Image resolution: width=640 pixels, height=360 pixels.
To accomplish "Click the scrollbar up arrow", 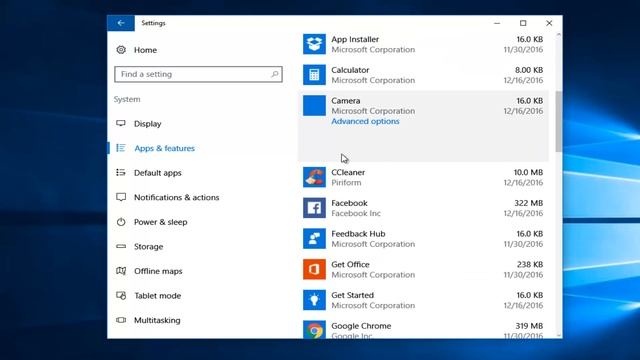I will [x=558, y=35].
